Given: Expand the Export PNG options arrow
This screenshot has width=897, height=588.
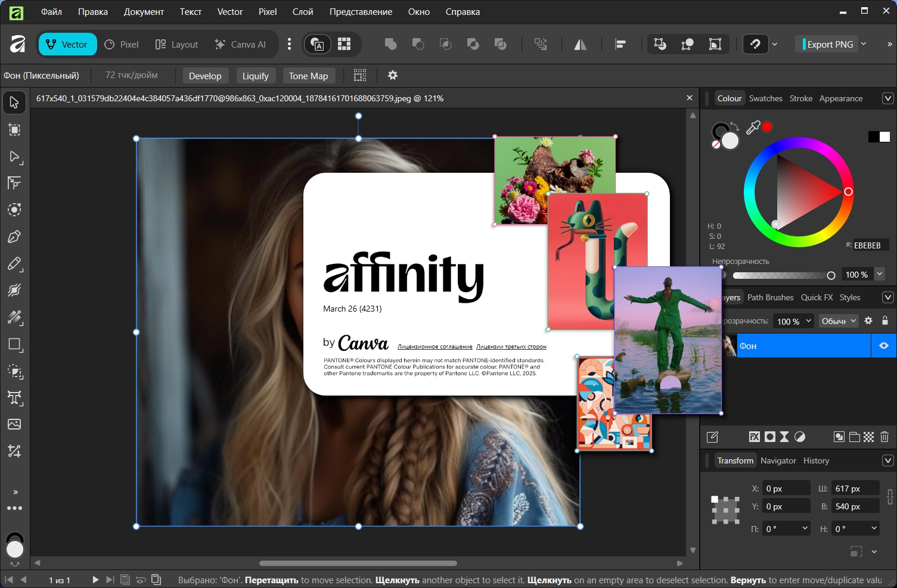Looking at the screenshot, I should (864, 44).
